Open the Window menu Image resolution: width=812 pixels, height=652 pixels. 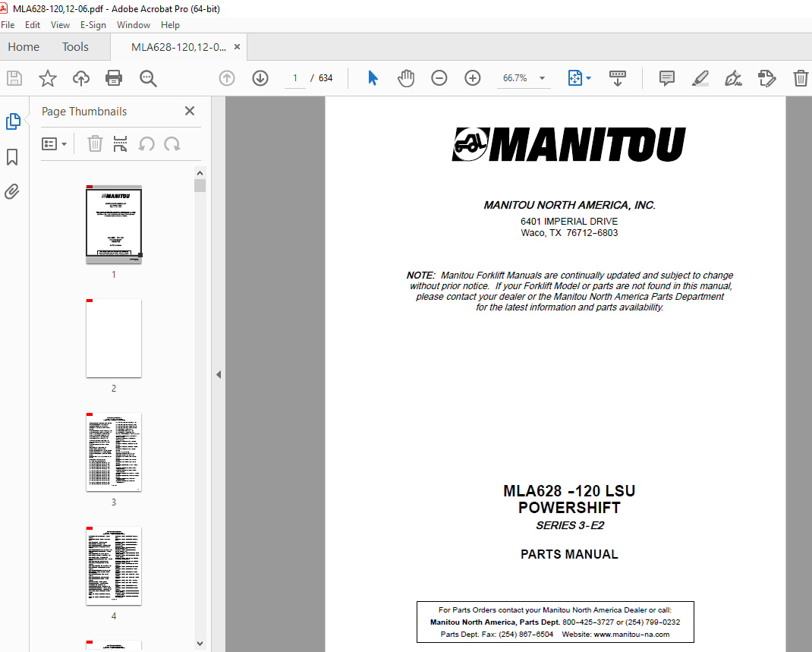134,25
